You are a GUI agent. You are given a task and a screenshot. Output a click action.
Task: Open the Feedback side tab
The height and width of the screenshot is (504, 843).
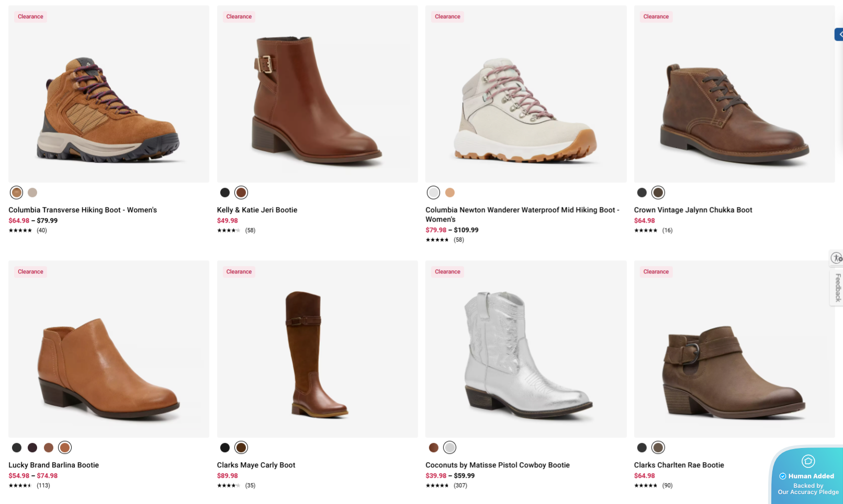[x=837, y=288]
